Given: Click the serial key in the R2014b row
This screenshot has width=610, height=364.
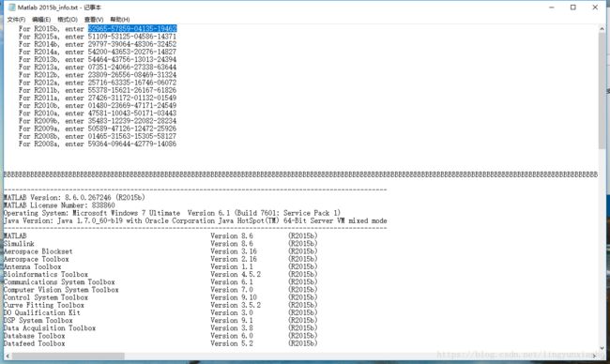Looking at the screenshot, I should [132, 44].
